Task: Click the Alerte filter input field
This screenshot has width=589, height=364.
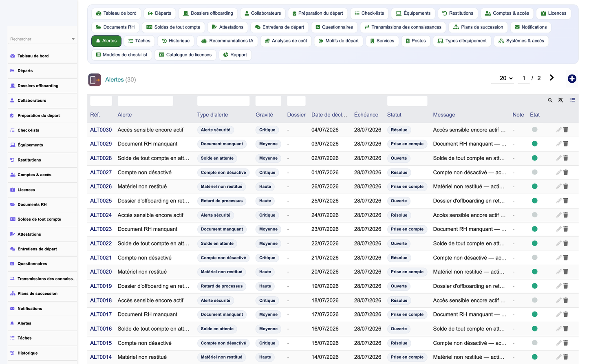Action: coord(145,101)
